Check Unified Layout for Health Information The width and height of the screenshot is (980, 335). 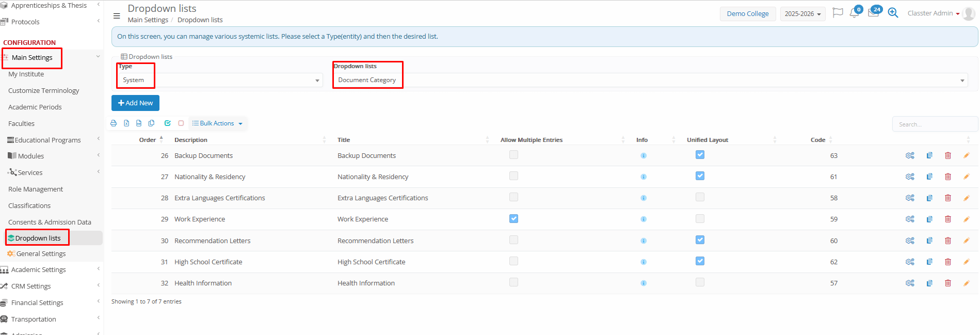(x=700, y=282)
